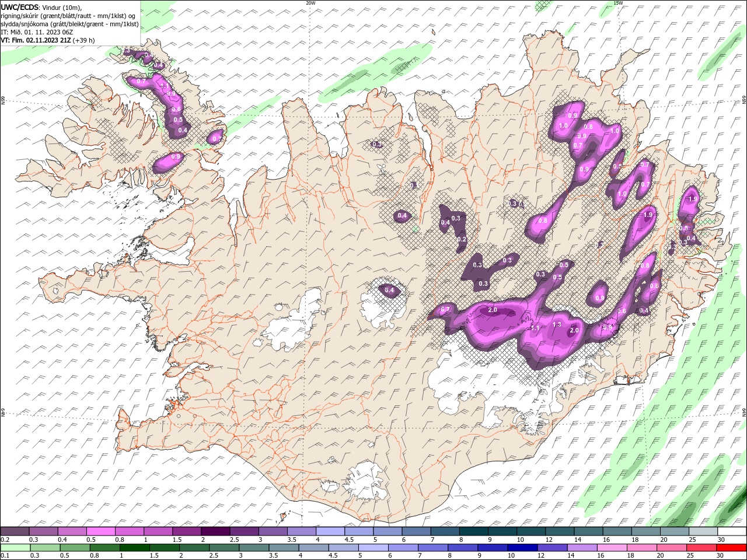The height and width of the screenshot is (560, 747).
Task: Click the '(+39 h)' forecast offset text
Action: (x=84, y=40)
